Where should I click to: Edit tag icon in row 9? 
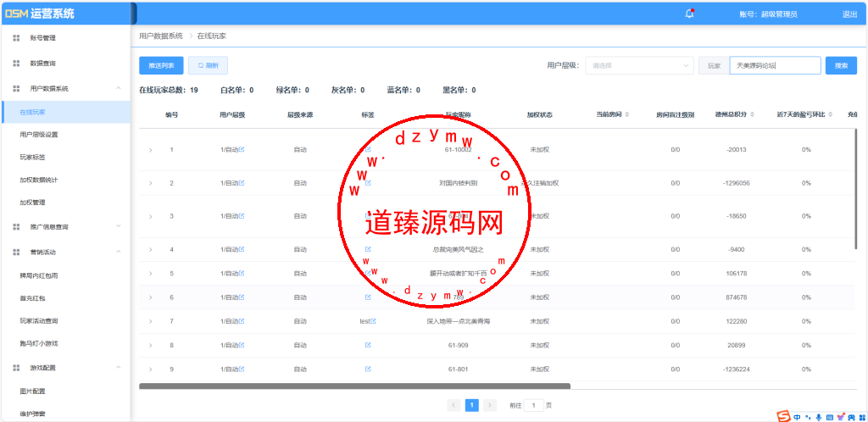(368, 369)
